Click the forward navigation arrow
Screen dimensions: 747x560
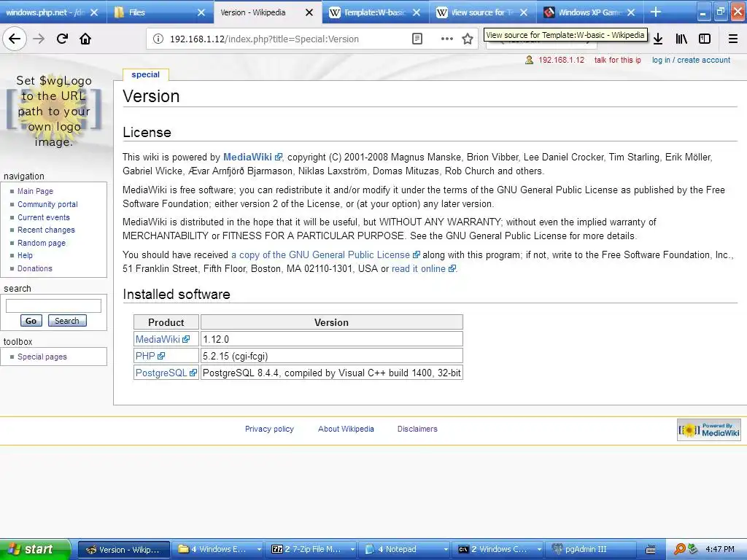[x=39, y=39]
